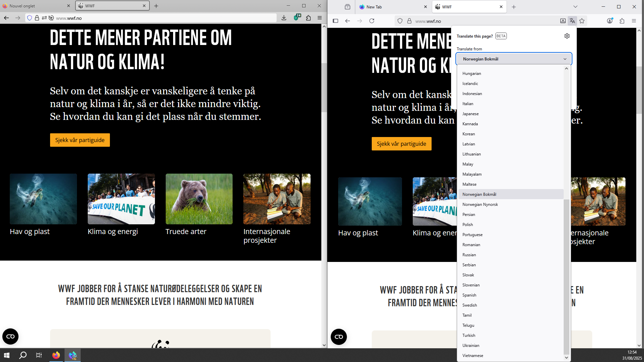The image size is (644, 362).
Task: Close the Nouvel onglet tab
Action: pyautogui.click(x=69, y=6)
